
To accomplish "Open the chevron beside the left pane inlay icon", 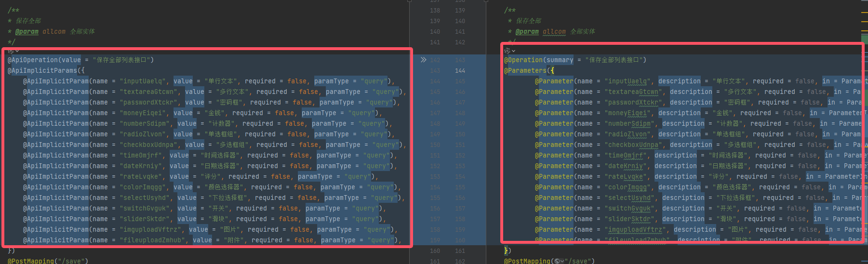I will 17,51.
